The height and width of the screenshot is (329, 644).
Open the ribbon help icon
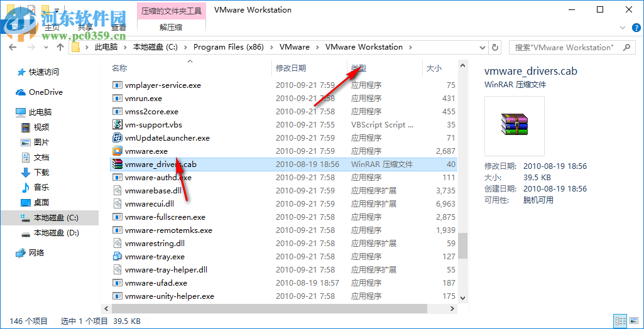(635, 28)
